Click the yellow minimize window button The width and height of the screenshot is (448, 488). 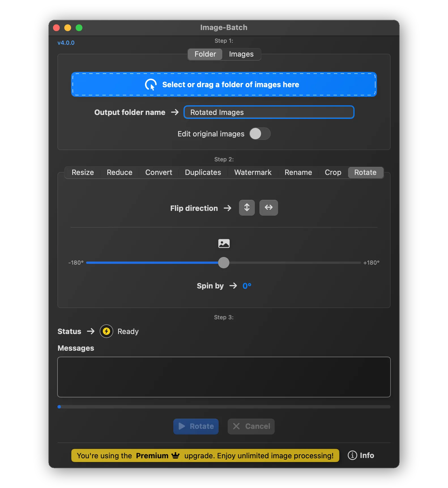coord(68,28)
